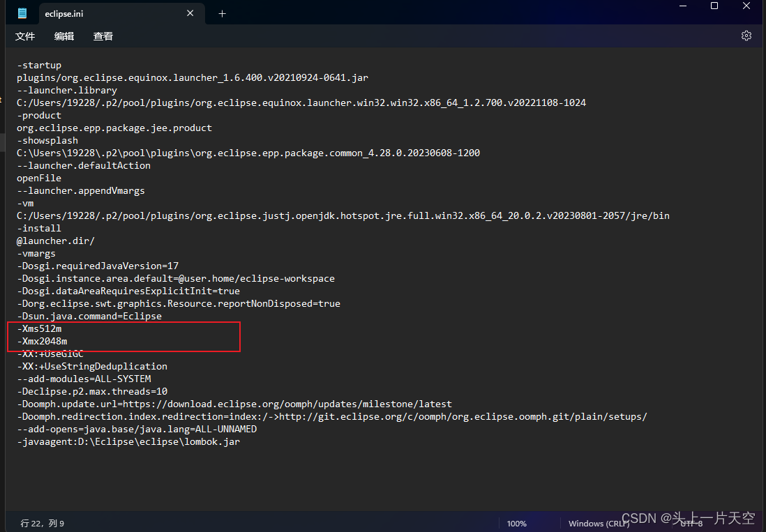Click the openFile line
This screenshot has height=532, width=766.
(39, 178)
